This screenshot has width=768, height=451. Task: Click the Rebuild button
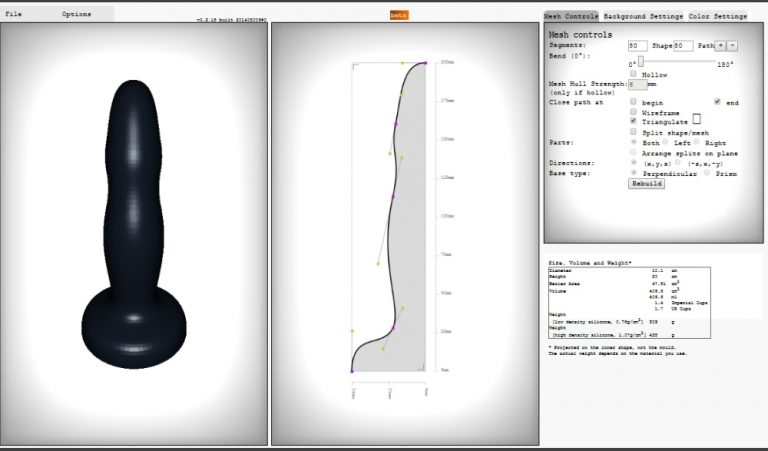tap(645, 184)
